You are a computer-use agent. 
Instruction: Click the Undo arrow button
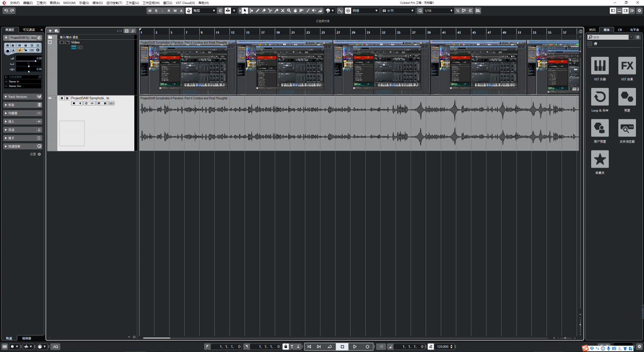click(6, 11)
